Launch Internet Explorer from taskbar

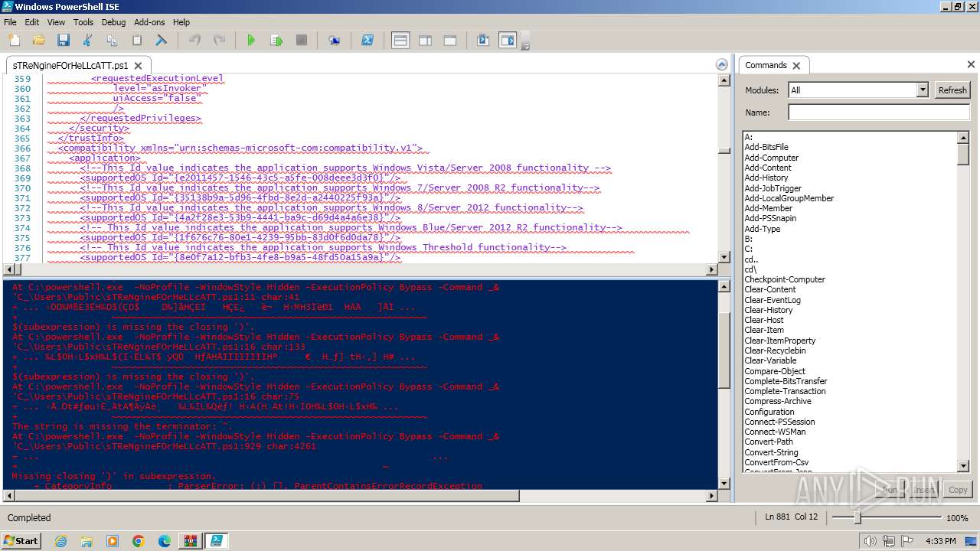coord(60,541)
